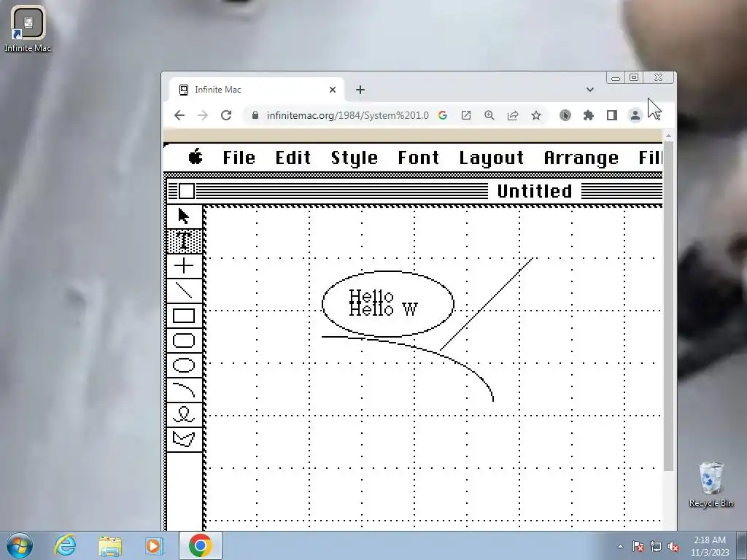Open the network tray icon
This screenshot has width=747, height=560.
pos(656,546)
